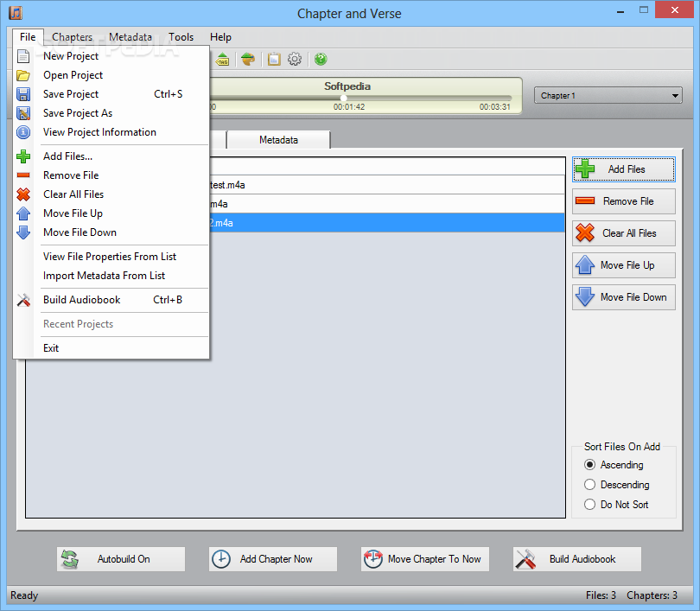Click the playback position slider handle

[343, 98]
